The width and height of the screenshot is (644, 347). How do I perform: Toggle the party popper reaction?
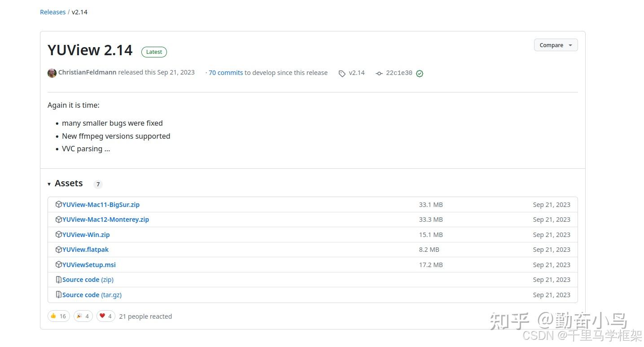coord(83,316)
